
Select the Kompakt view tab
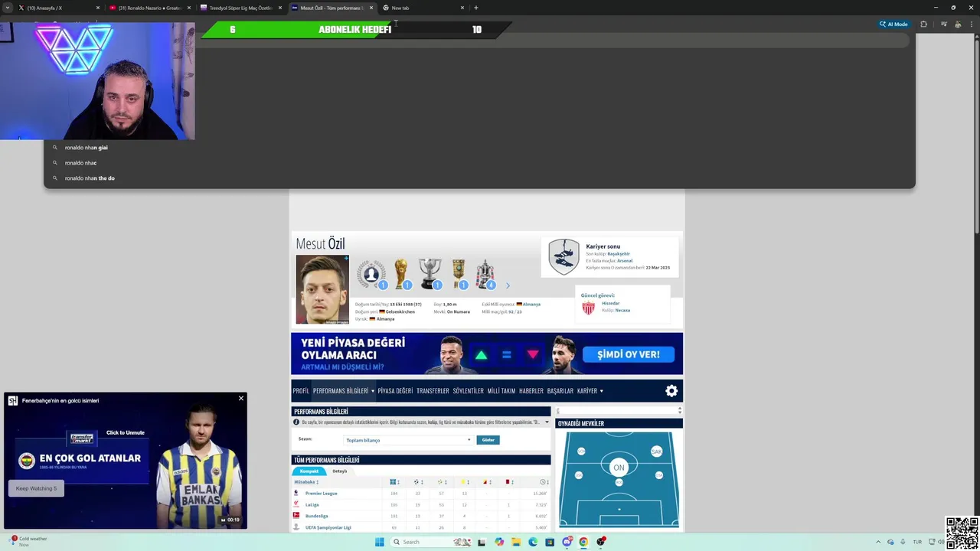[309, 471]
